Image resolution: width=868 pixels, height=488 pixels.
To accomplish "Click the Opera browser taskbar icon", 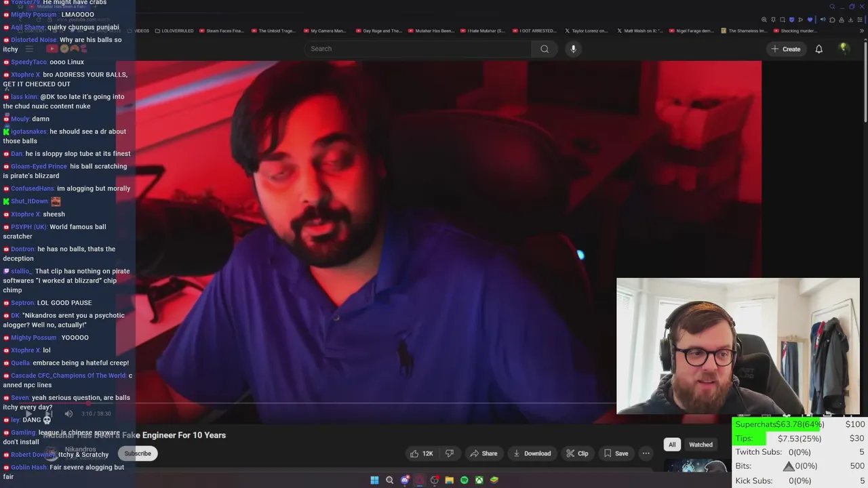I will coord(420,480).
